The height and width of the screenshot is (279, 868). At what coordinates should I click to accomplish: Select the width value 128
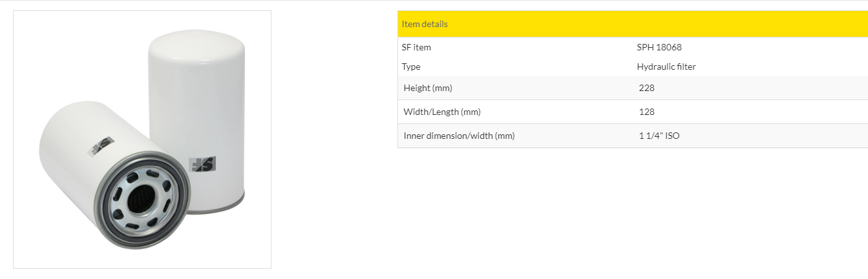click(x=646, y=112)
